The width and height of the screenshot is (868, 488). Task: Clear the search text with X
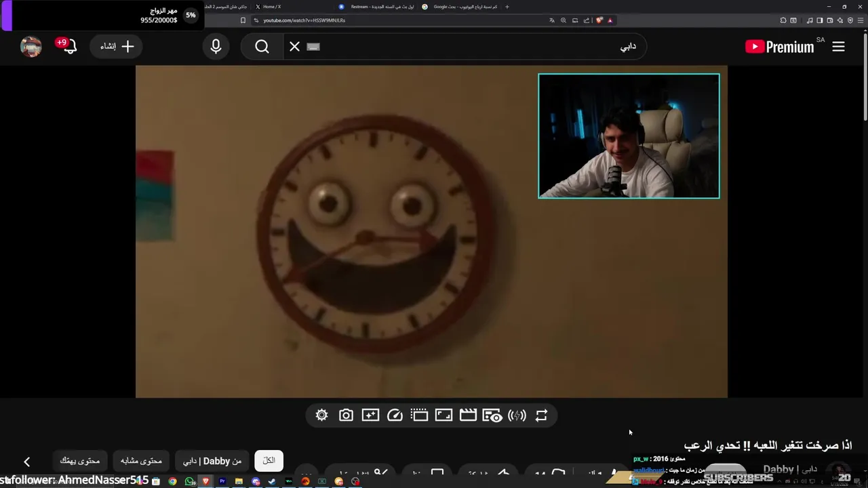tap(294, 47)
